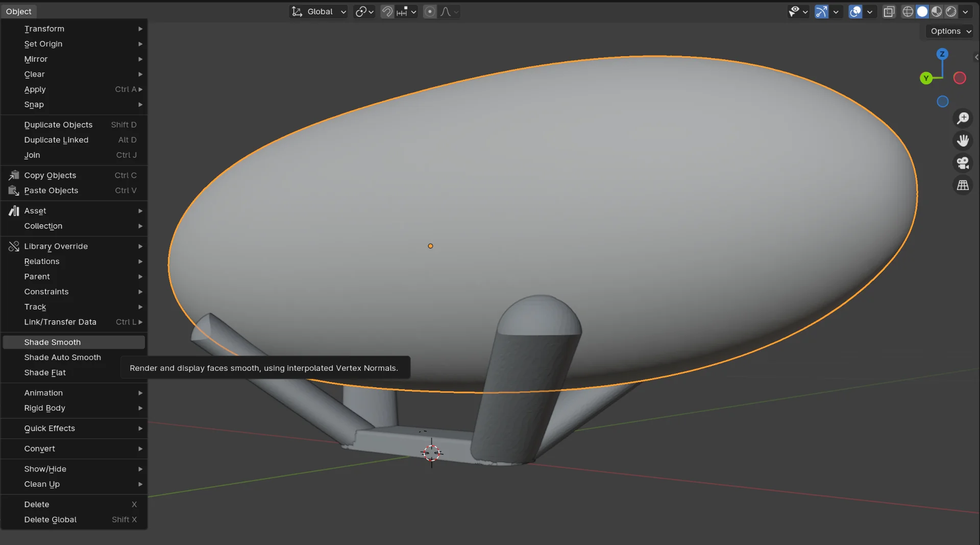Select rendered viewport shading sphere
This screenshot has width=980, height=545.
[951, 12]
